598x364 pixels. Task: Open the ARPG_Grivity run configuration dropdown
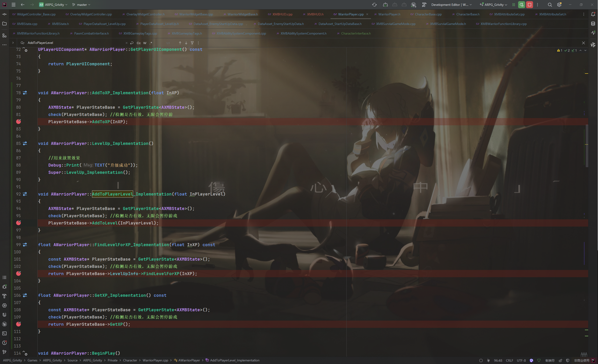[x=493, y=5]
